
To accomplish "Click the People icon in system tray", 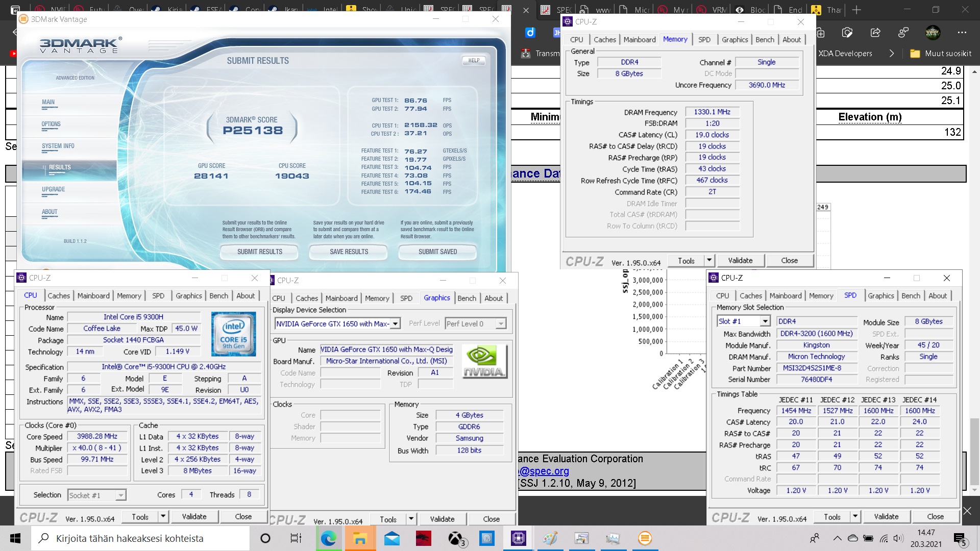I will [815, 538].
